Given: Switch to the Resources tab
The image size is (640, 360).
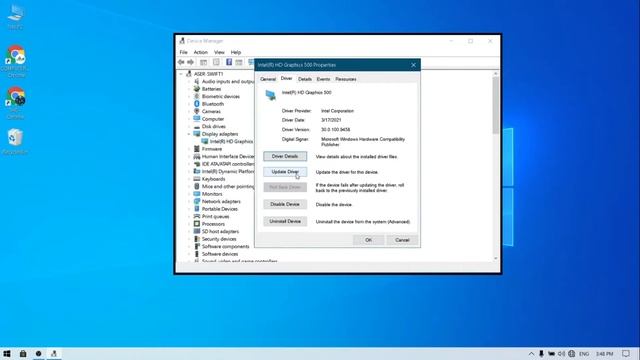Looking at the screenshot, I should (346, 79).
